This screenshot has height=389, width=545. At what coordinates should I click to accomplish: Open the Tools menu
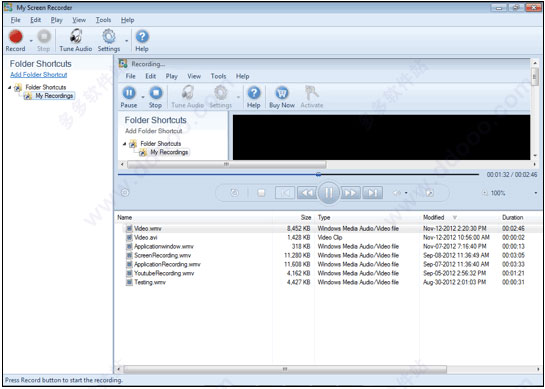coord(103,20)
